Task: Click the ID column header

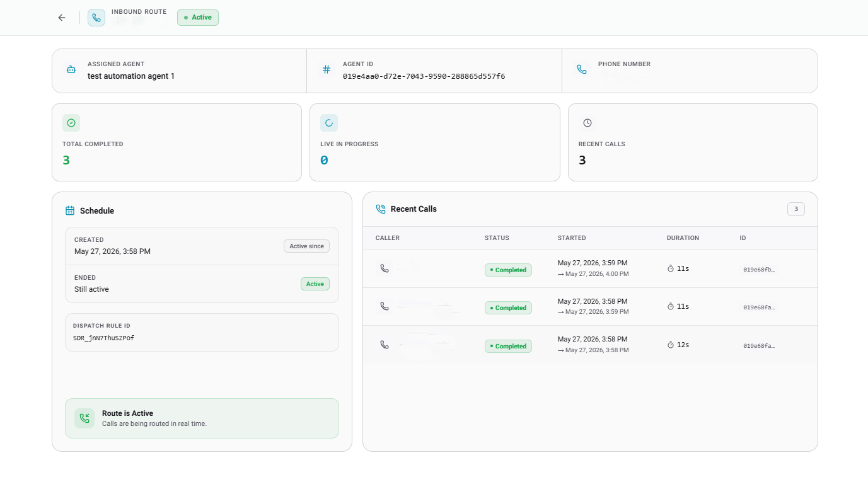Action: pyautogui.click(x=743, y=238)
